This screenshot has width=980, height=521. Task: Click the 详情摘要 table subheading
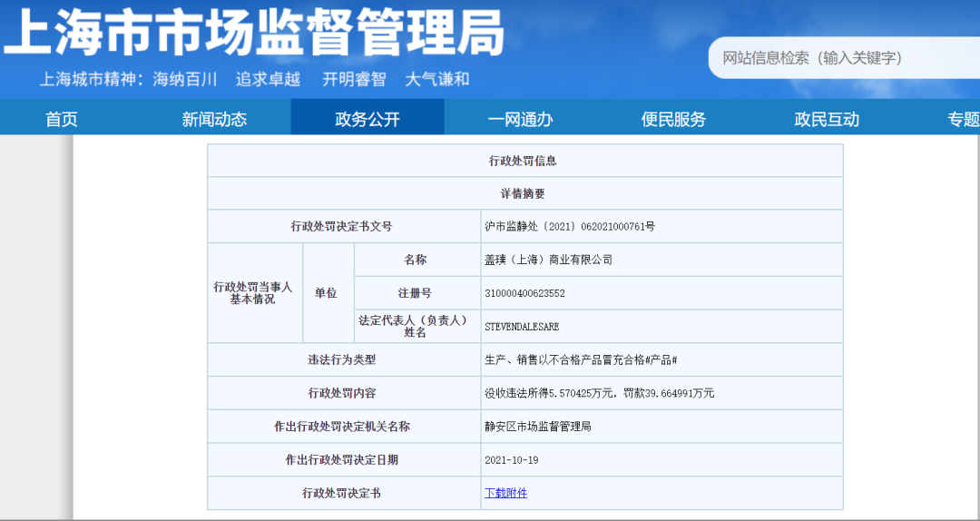tap(523, 193)
